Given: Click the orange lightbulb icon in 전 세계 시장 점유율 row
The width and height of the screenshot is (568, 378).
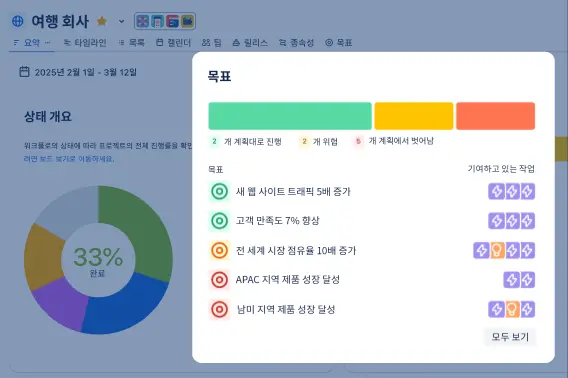Looking at the screenshot, I should coord(497,250).
